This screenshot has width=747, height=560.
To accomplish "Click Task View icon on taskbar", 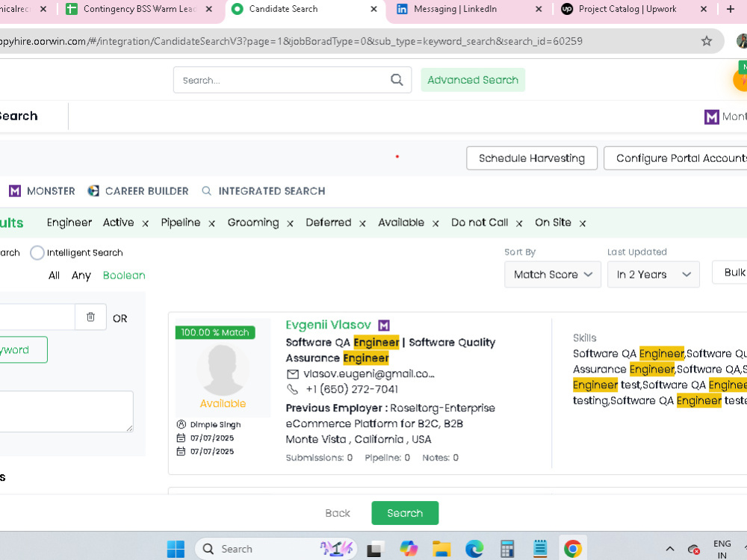I will [x=376, y=550].
